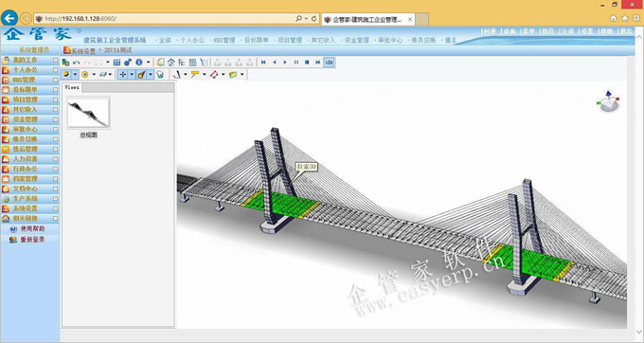Click the yellow annotation callout tool

click(x=195, y=74)
